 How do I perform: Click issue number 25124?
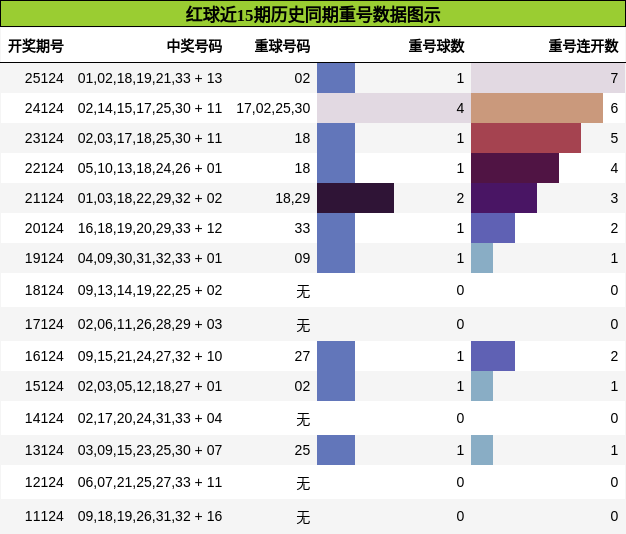click(x=44, y=78)
